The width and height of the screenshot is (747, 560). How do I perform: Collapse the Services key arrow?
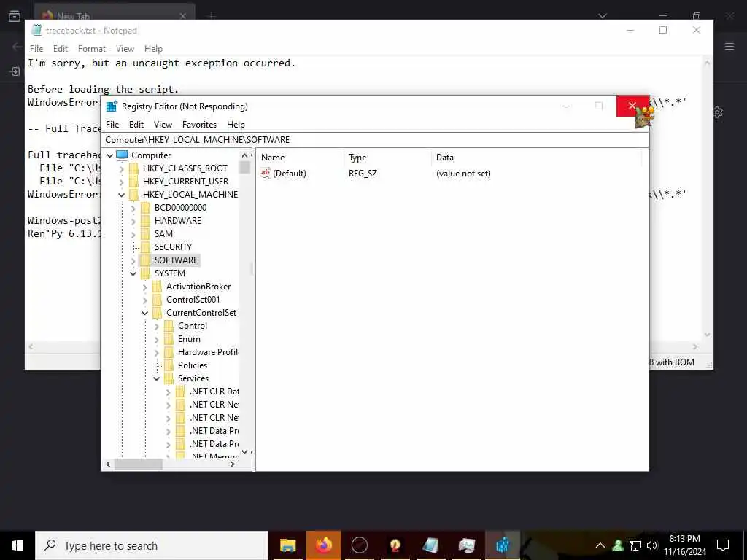coord(157,378)
